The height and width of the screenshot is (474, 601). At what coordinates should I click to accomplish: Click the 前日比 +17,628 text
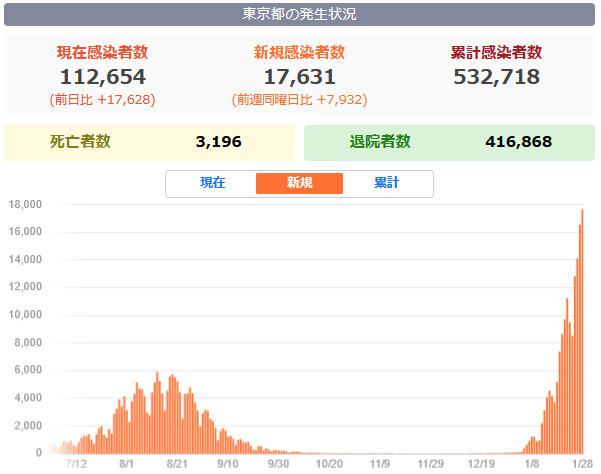coord(102,100)
